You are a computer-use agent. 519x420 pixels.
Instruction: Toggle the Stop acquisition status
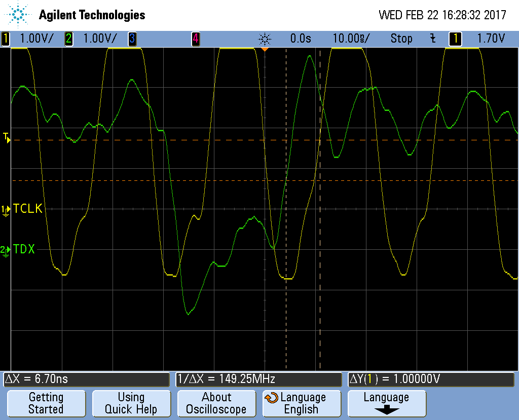coord(401,39)
